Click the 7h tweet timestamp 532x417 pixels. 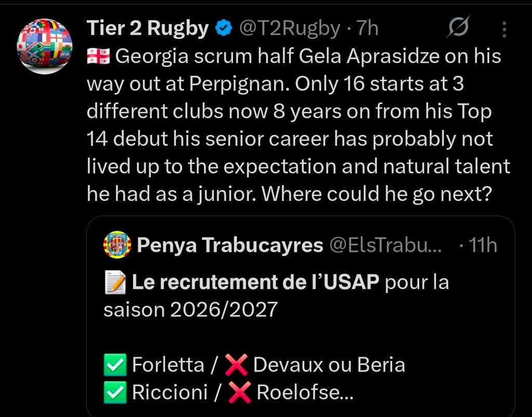[368, 29]
